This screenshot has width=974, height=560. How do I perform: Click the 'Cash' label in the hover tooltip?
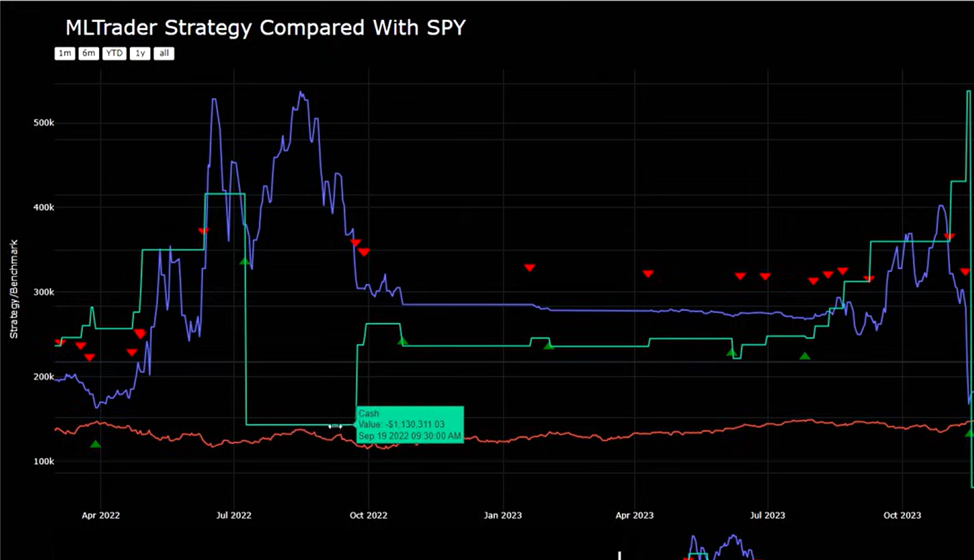[368, 414]
